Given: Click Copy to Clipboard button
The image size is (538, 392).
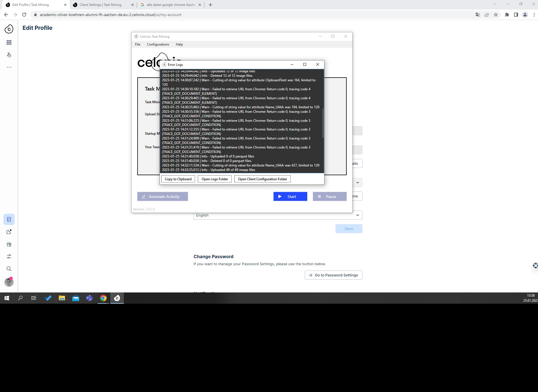Looking at the screenshot, I should pyautogui.click(x=178, y=179).
